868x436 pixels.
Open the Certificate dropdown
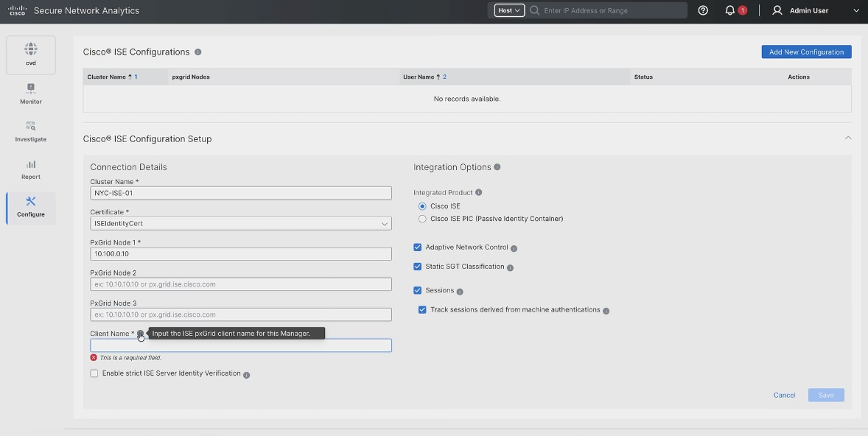click(x=241, y=224)
